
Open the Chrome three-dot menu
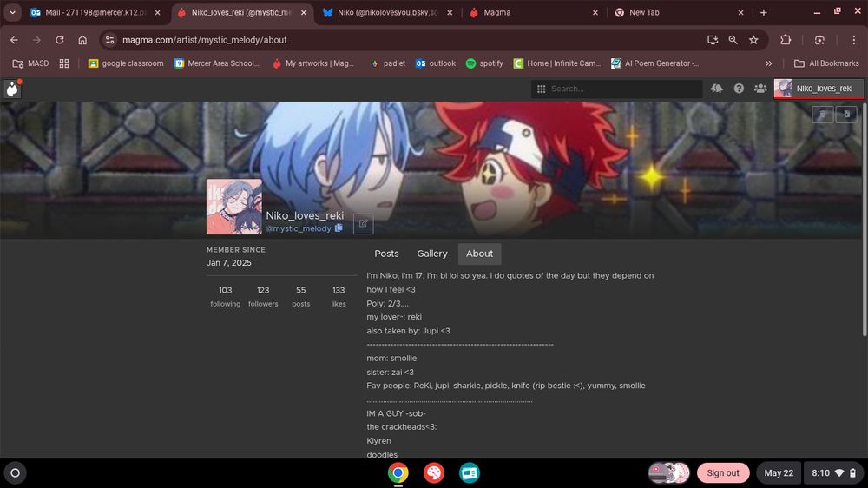pos(853,40)
